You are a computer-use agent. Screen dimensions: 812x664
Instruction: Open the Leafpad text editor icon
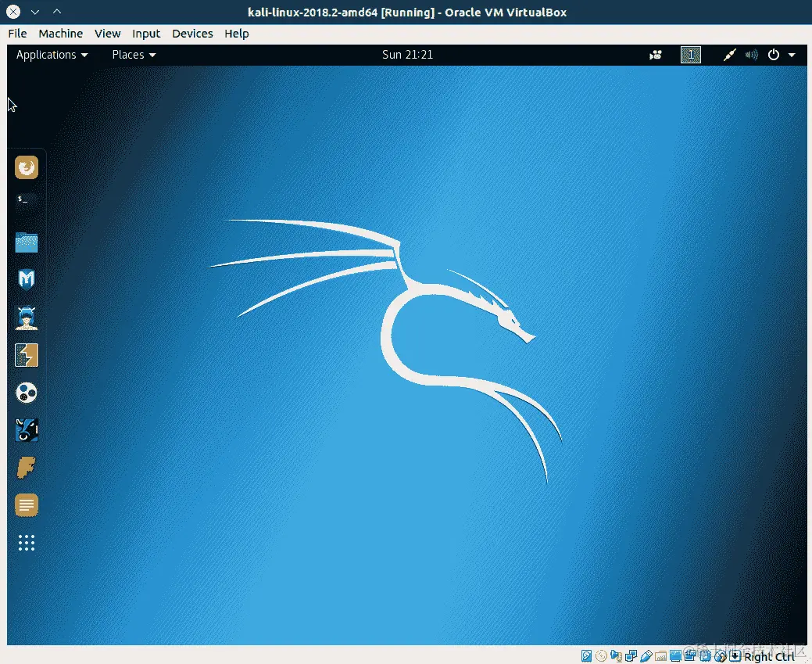(x=27, y=505)
